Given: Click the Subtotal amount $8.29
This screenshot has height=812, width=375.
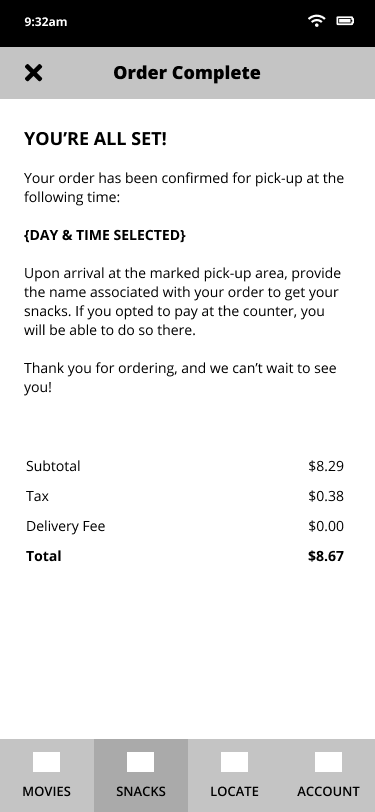Looking at the screenshot, I should [x=326, y=466].
